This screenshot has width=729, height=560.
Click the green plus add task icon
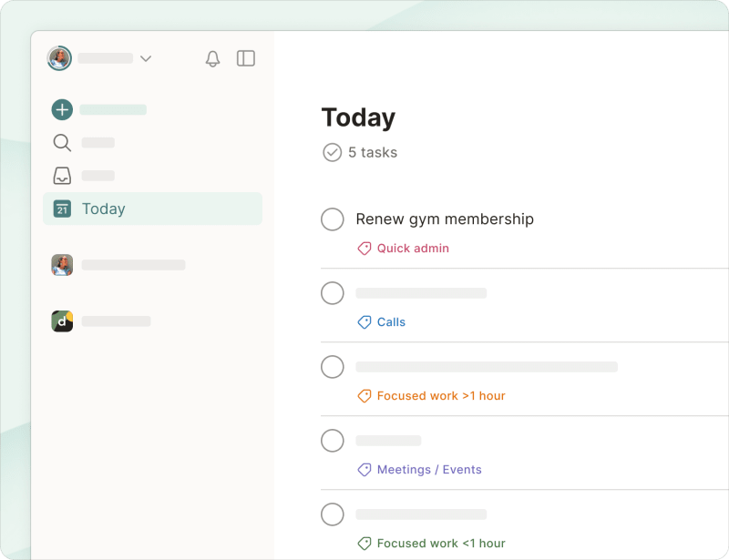click(62, 109)
